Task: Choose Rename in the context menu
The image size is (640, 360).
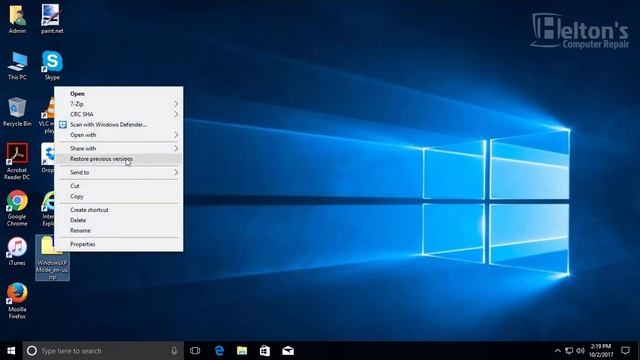Action: 119,231
